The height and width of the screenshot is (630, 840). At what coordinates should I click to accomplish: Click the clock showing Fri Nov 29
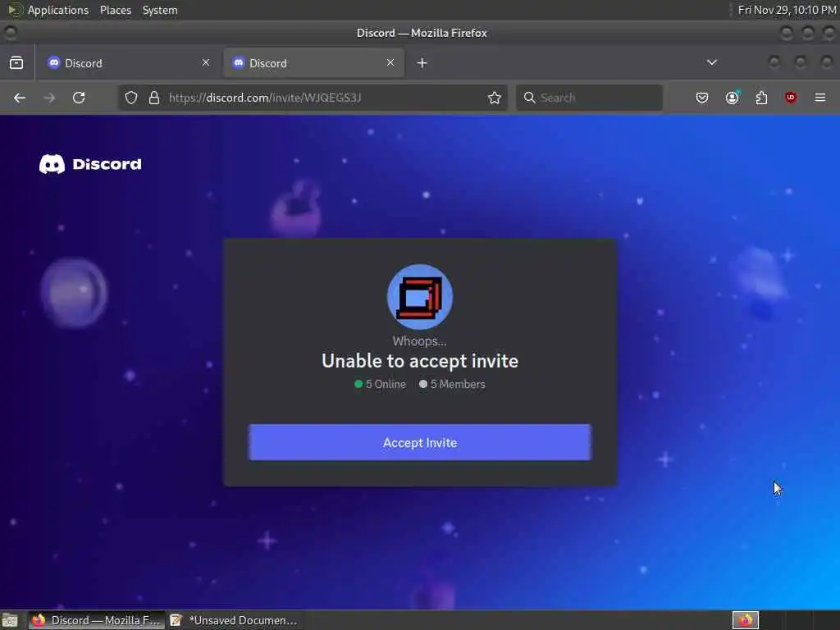point(787,10)
